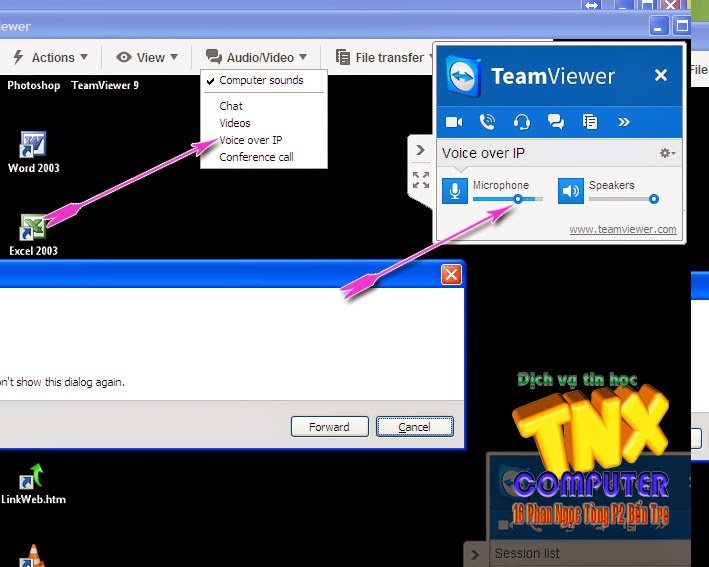Expand more widgets with double chevron icon
This screenshot has width=709, height=567.
tap(624, 122)
